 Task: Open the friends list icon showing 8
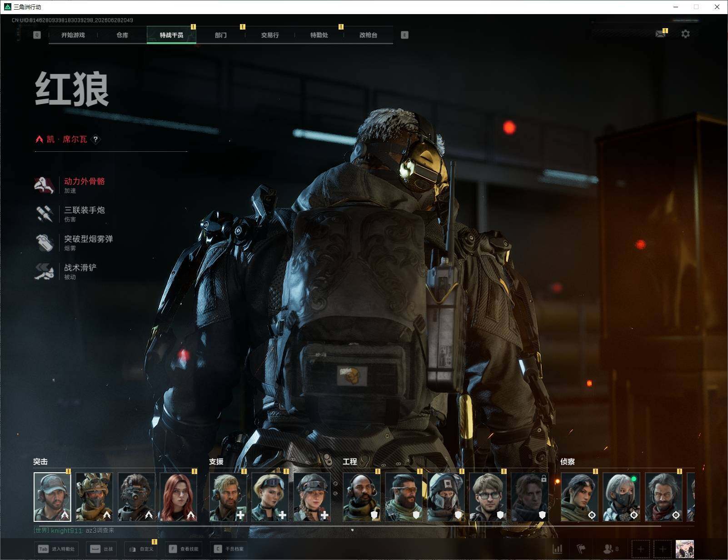point(610,549)
